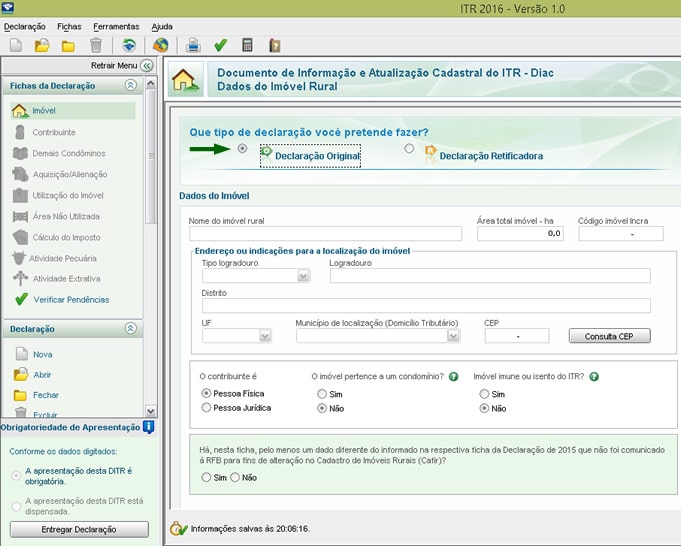Click the Imóvel house icon in sidebar
The width and height of the screenshot is (681, 546).
click(20, 111)
